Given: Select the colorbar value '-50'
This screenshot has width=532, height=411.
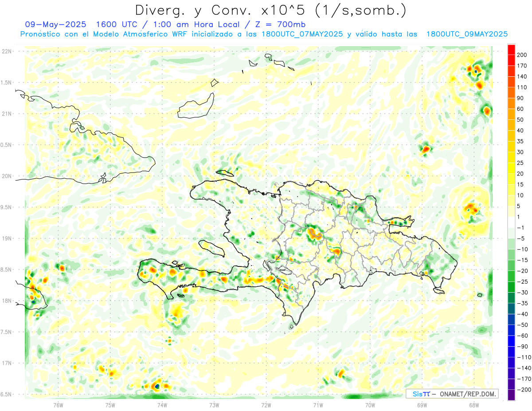Looking at the screenshot, I should click(522, 325).
